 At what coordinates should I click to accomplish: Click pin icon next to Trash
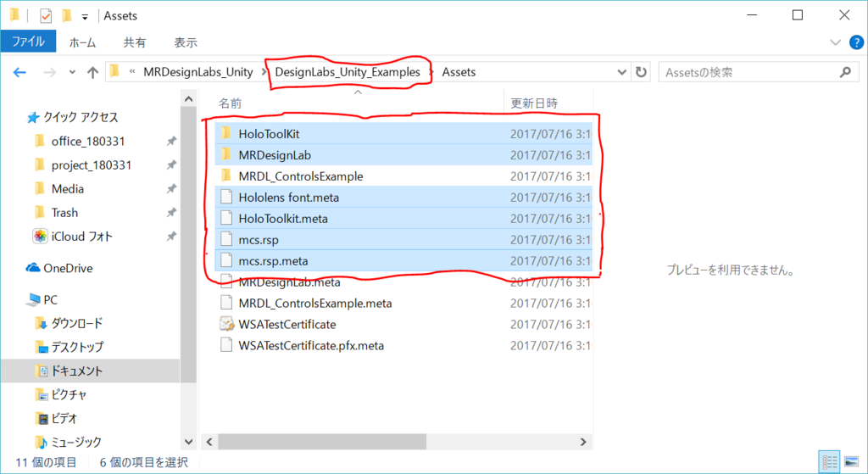pos(171,213)
